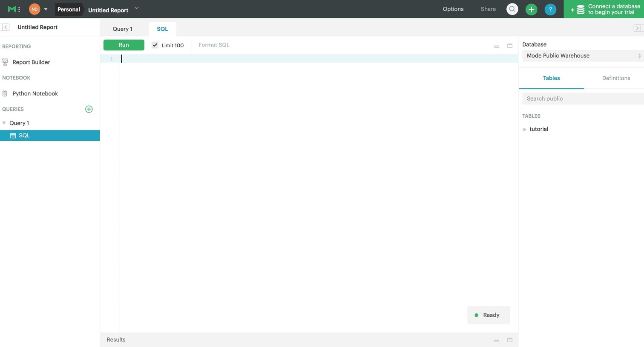
Task: Switch to the Definitions tab
Action: [x=616, y=78]
